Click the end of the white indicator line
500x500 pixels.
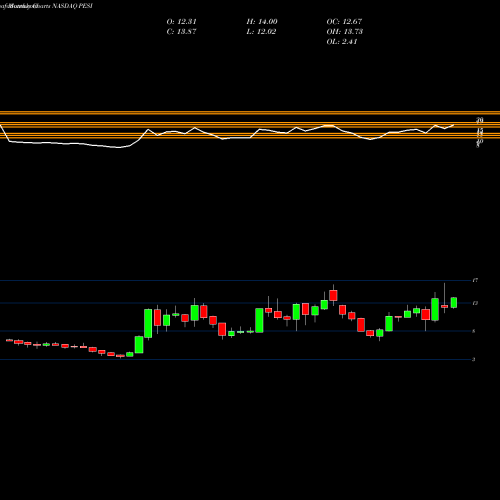453,125
